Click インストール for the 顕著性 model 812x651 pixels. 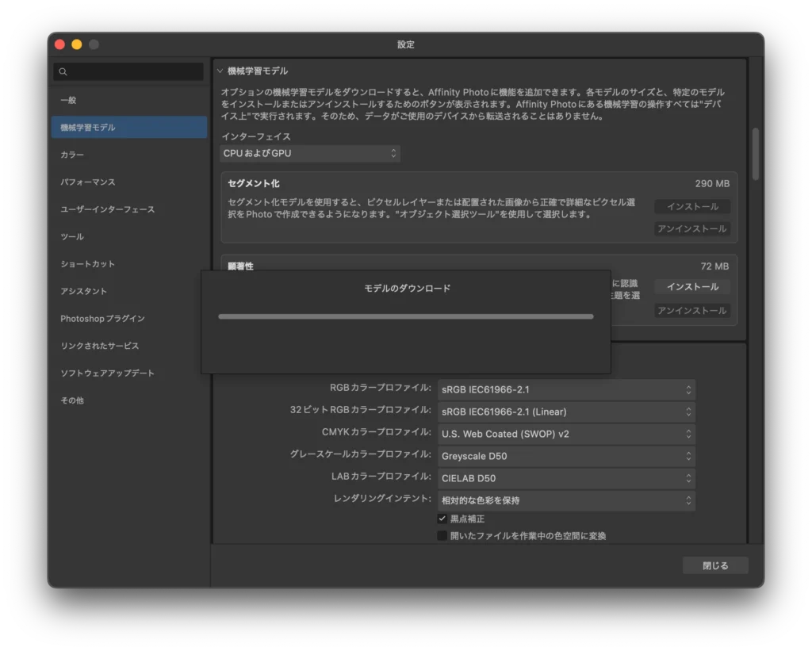[x=692, y=287]
